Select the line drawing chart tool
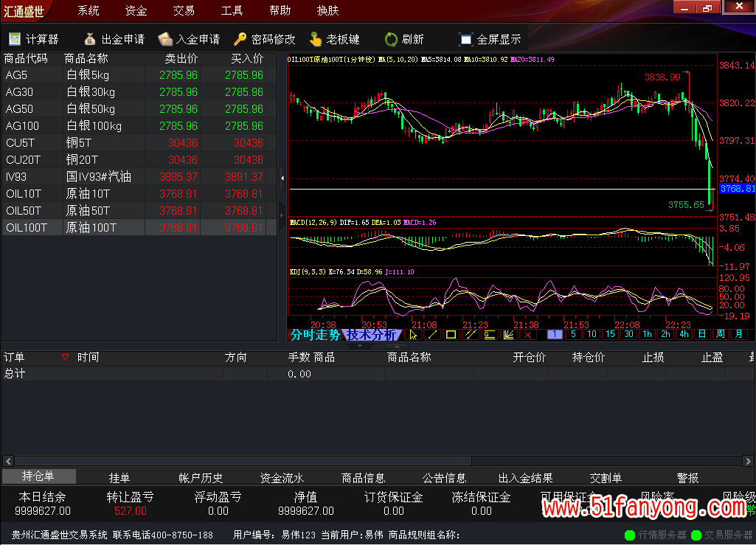 point(432,335)
